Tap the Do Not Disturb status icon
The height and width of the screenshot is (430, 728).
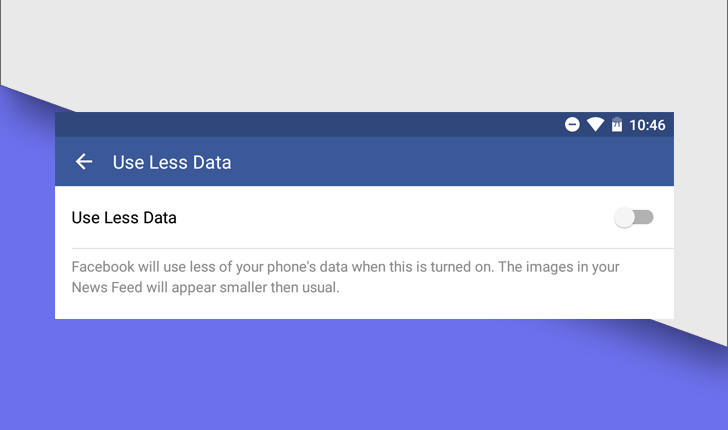(572, 125)
